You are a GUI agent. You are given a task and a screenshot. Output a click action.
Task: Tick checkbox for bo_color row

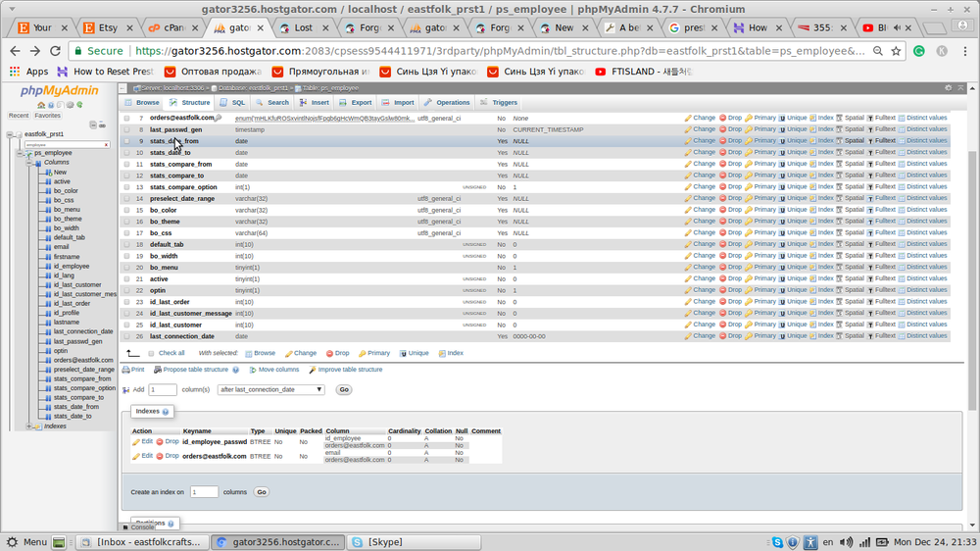click(126, 210)
